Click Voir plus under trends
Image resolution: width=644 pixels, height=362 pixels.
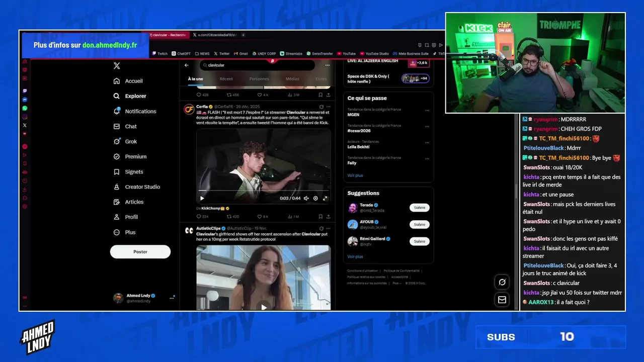[355, 175]
